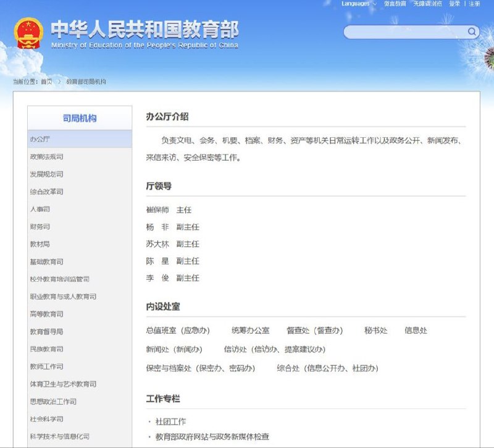Click the 工作专栏 heading
This screenshot has height=448, width=494.
tap(163, 399)
